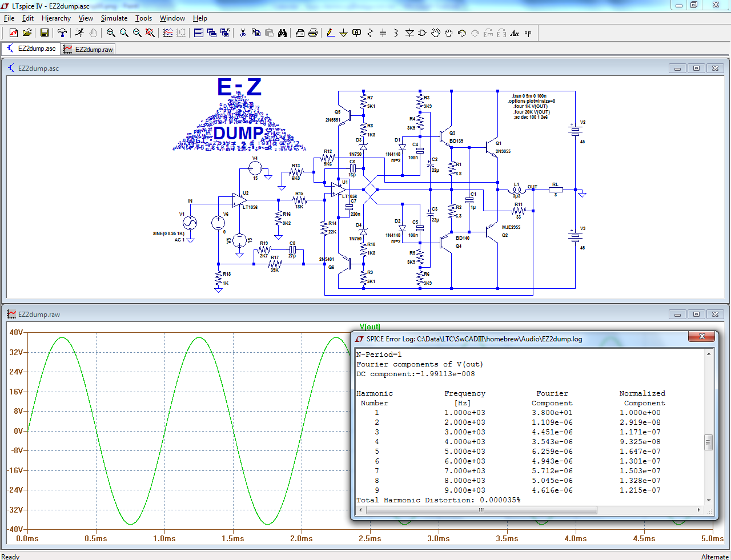Click the Q1 2N3055 transistor

tap(493, 147)
